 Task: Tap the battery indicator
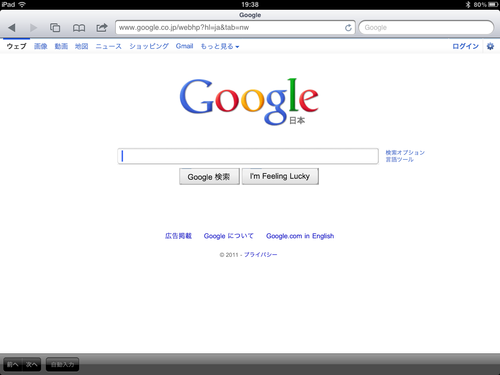pyautogui.click(x=493, y=5)
